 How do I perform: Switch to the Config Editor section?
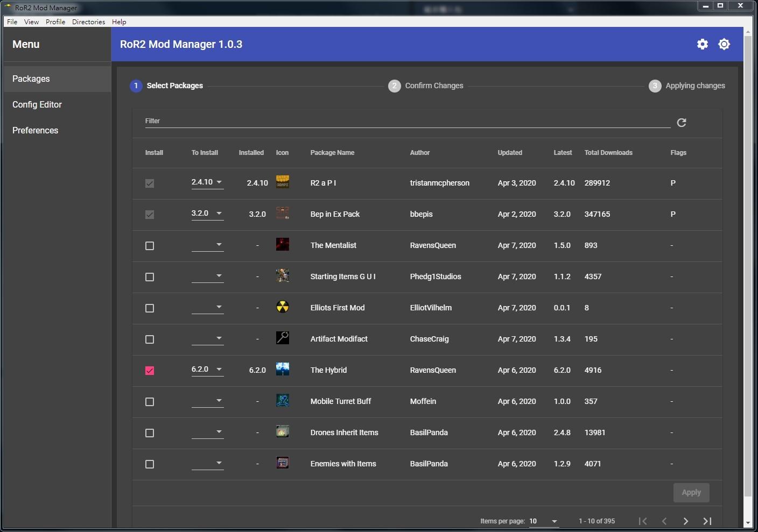[x=37, y=104]
